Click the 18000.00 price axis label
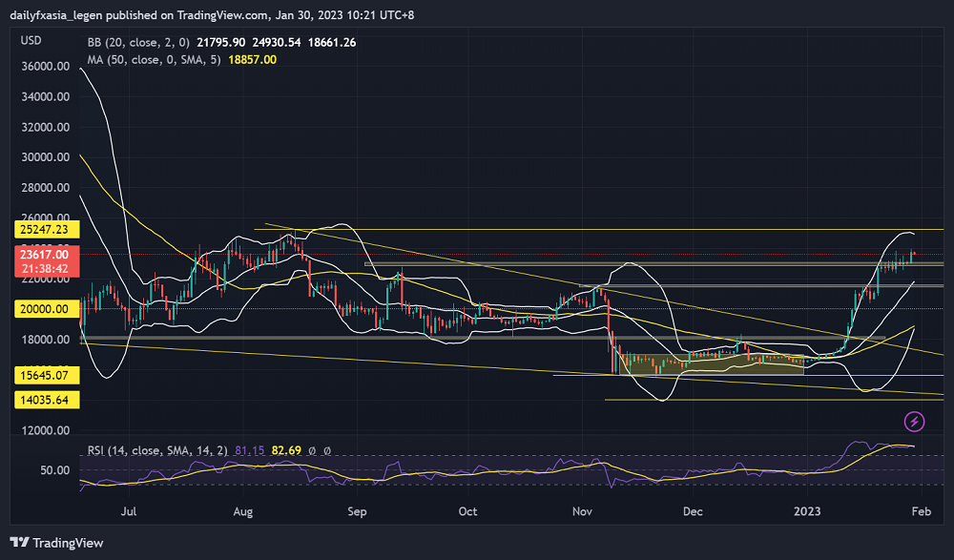954x560 pixels. (x=45, y=340)
